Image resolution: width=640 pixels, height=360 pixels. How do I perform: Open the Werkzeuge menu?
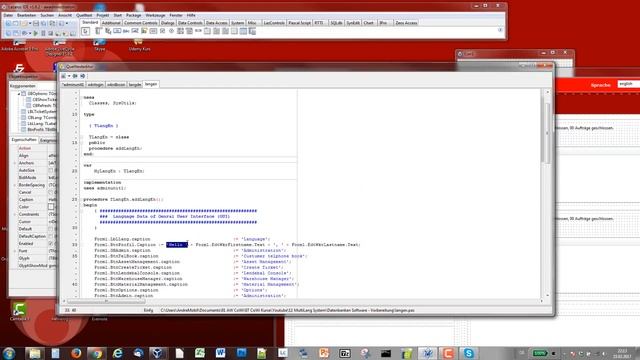point(155,15)
